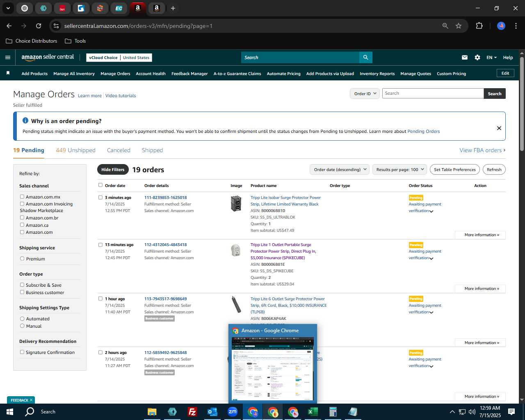Open the tab search dropdown arrow in Chrome
525x420 pixels.
(x=8, y=8)
